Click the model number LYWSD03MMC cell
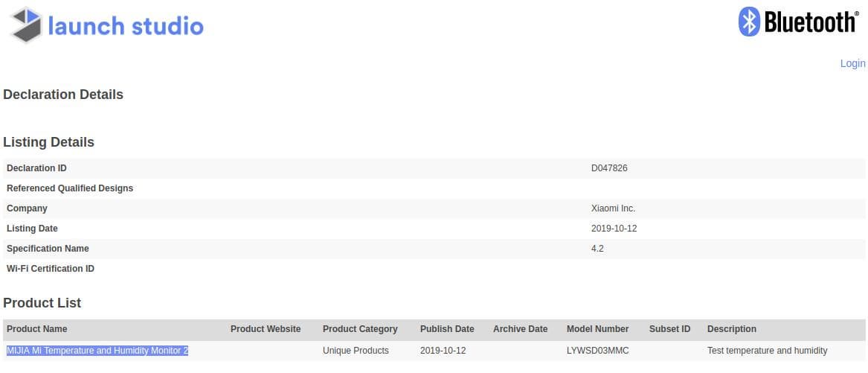The image size is (868, 373). [599, 351]
